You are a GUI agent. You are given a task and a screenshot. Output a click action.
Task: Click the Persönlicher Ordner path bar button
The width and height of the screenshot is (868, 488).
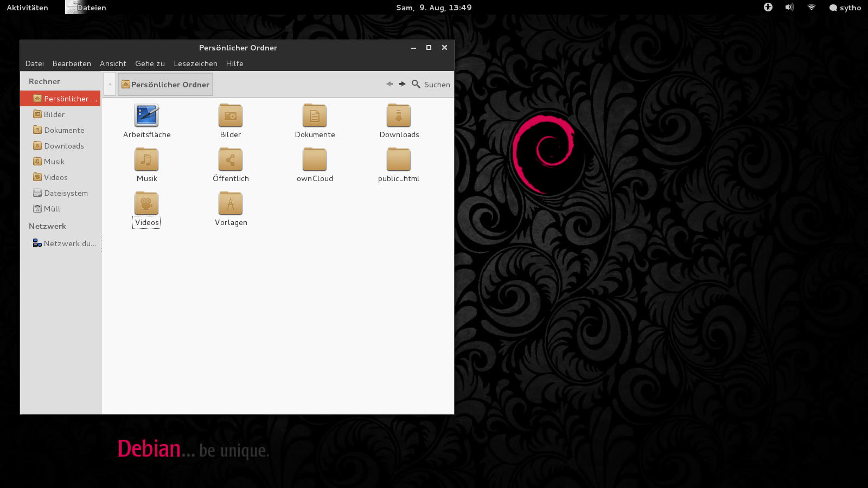click(x=165, y=85)
